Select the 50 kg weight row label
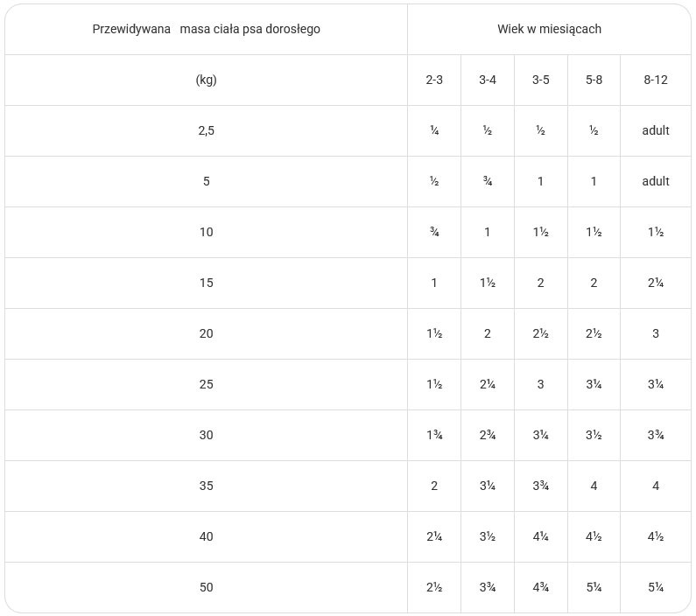 tap(206, 588)
